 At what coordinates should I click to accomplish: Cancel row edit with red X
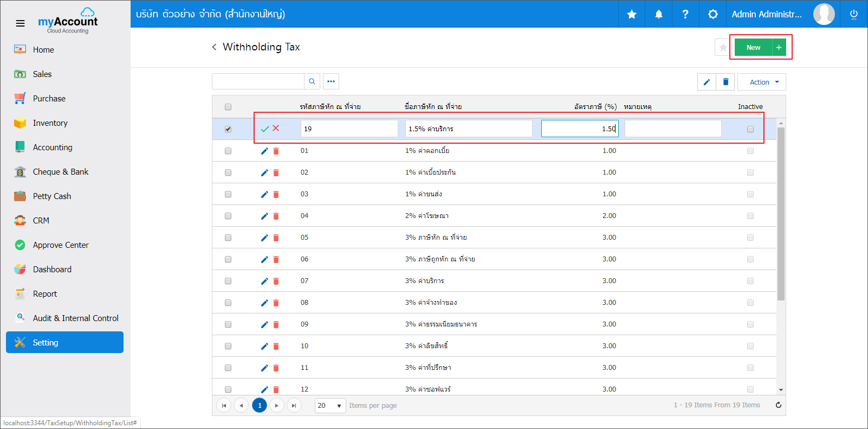point(276,128)
